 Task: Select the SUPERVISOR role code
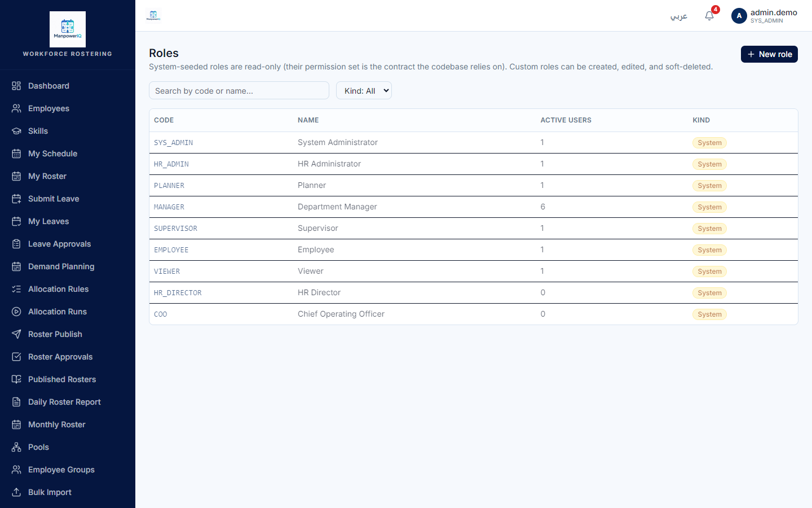pos(175,229)
